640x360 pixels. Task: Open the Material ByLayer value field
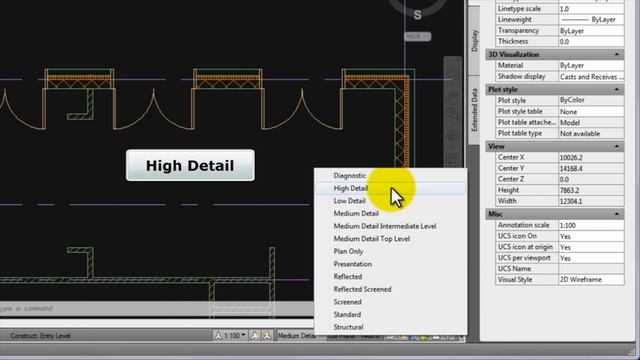[591, 65]
